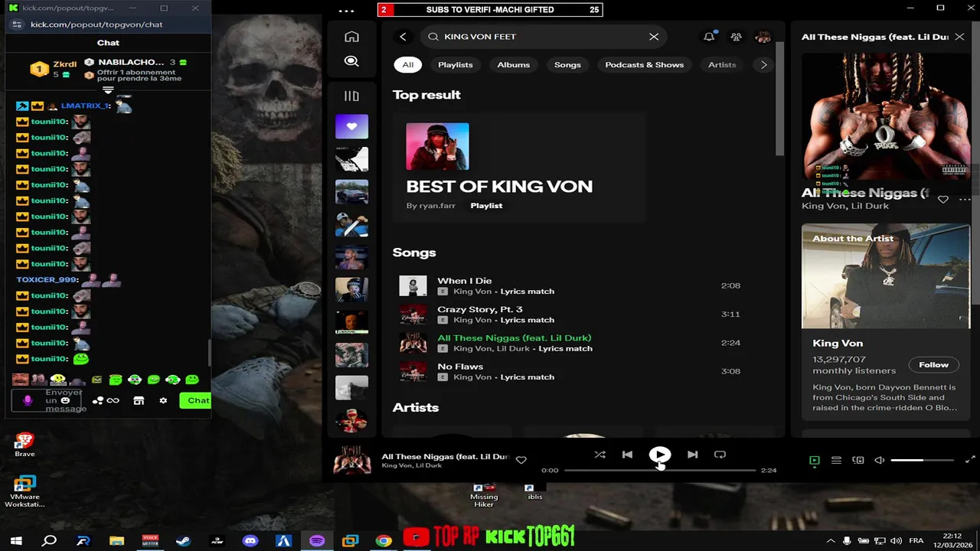Open more options dots in Now Playing panel
Image resolution: width=980 pixels, height=551 pixels.
click(x=965, y=199)
